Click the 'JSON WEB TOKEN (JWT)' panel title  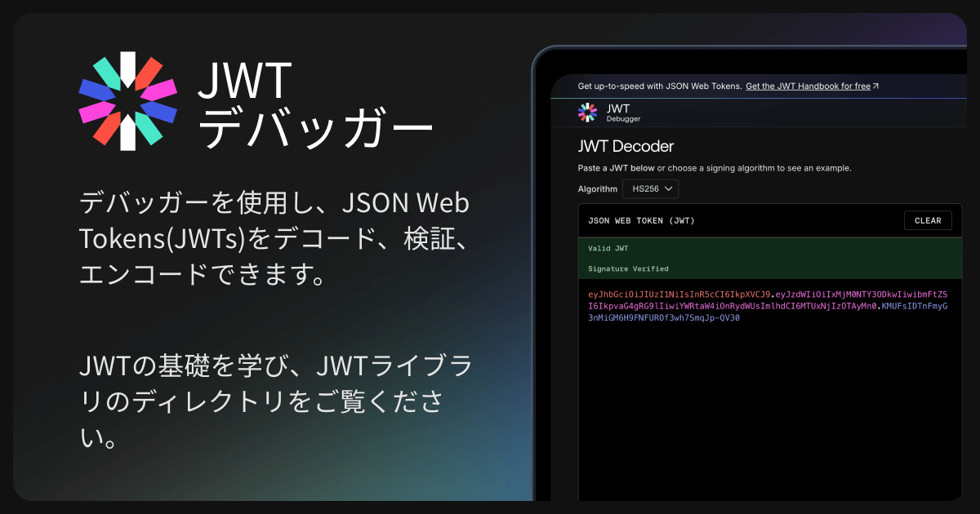(x=641, y=221)
